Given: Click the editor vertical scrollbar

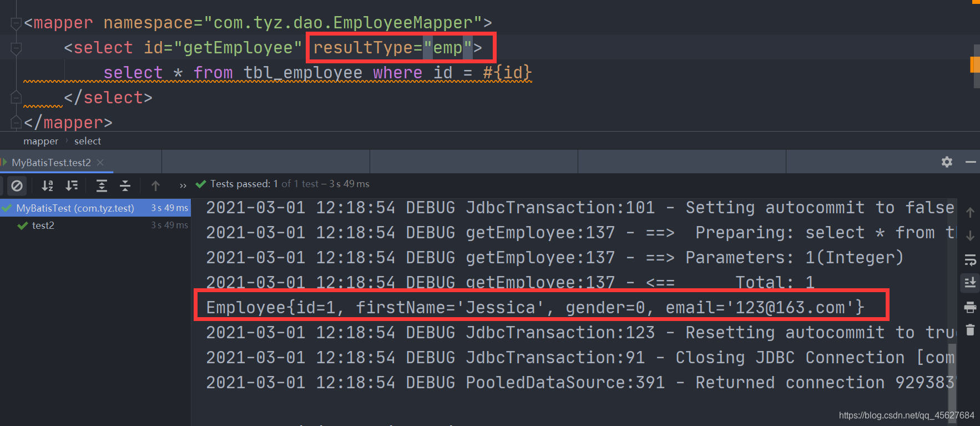Looking at the screenshot, I should [977, 67].
